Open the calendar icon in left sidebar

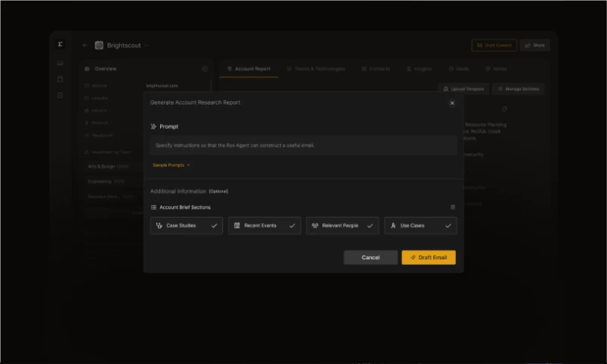(x=60, y=79)
